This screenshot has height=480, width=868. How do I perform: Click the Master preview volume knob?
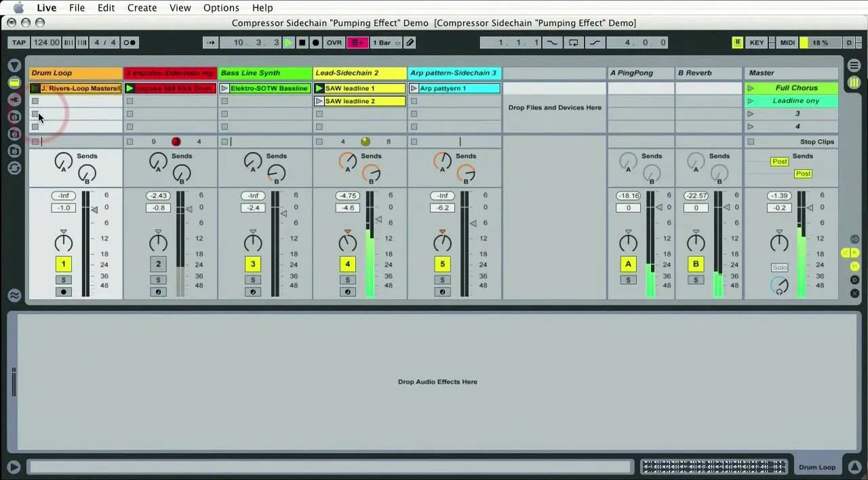779,286
